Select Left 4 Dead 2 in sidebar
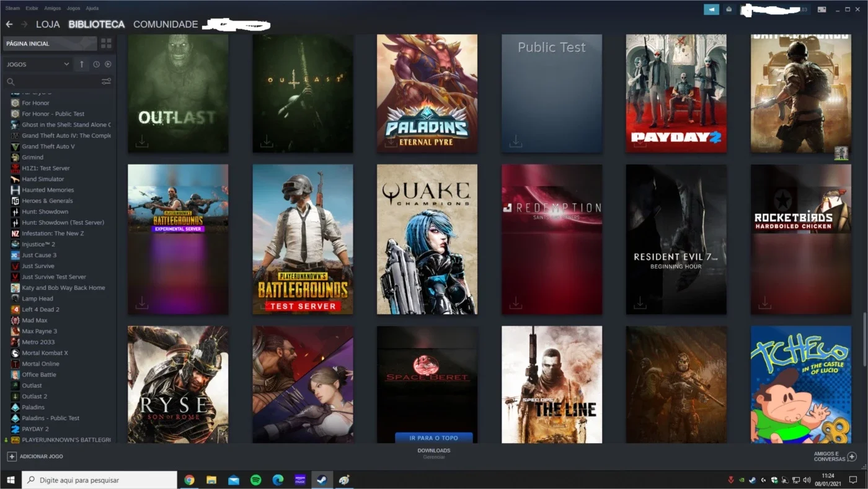868x489 pixels. tap(40, 309)
